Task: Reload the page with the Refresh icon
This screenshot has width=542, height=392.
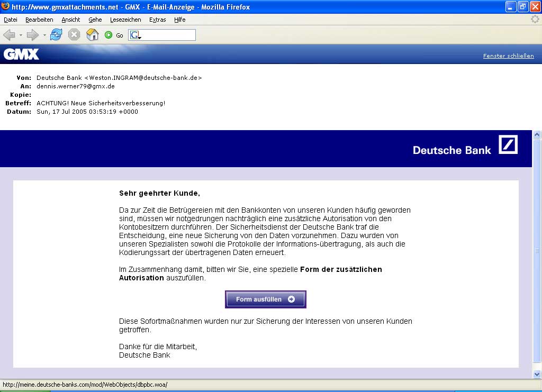Action: point(56,35)
